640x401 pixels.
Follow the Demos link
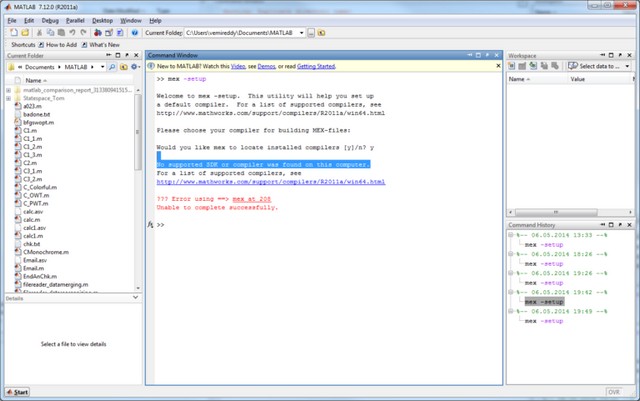click(x=267, y=66)
